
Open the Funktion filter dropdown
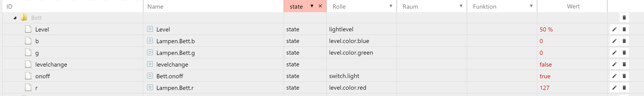point(531,6)
